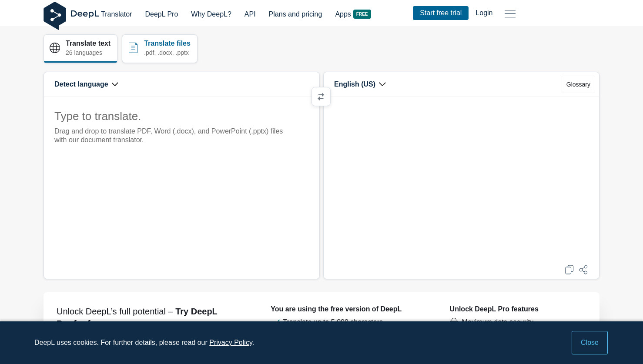The width and height of the screenshot is (643, 364).
Task: Switch to the Translate files tab
Action: point(160,48)
